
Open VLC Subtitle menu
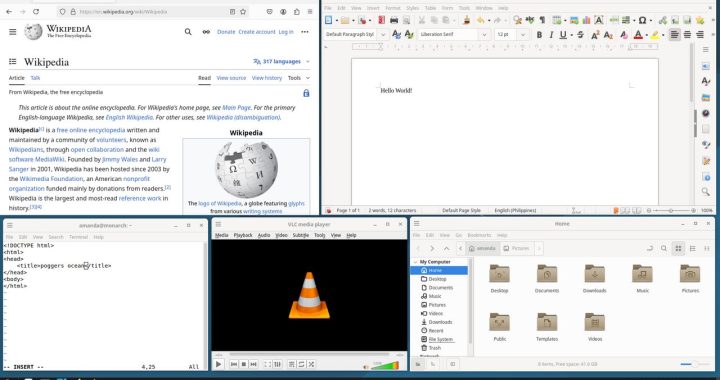tap(301, 235)
